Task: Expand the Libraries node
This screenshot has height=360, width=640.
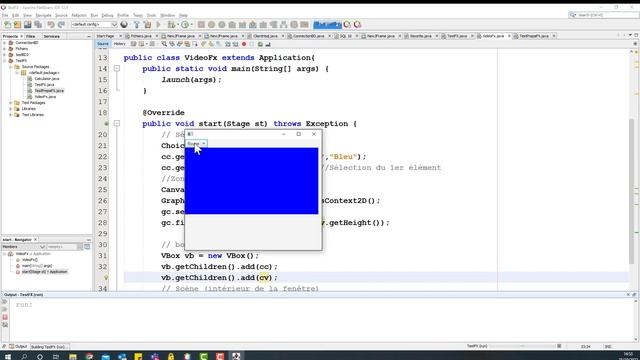Action: [x=10, y=109]
